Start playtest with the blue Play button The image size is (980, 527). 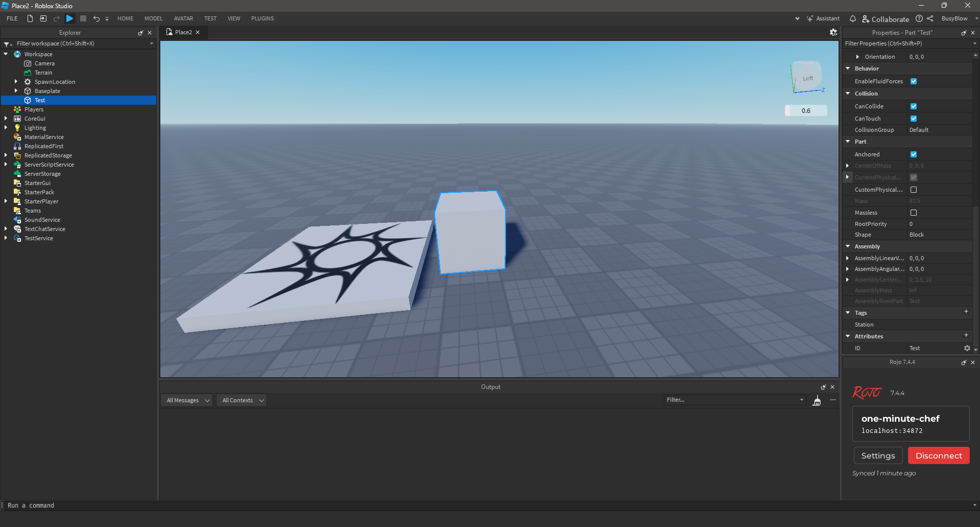(70, 18)
